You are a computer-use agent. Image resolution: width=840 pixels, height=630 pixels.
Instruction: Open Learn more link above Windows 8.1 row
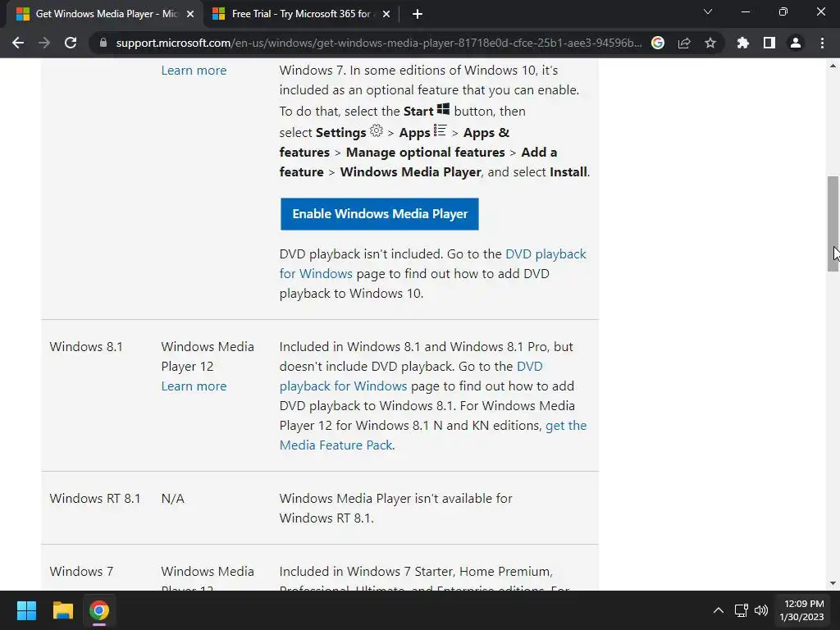194,71
